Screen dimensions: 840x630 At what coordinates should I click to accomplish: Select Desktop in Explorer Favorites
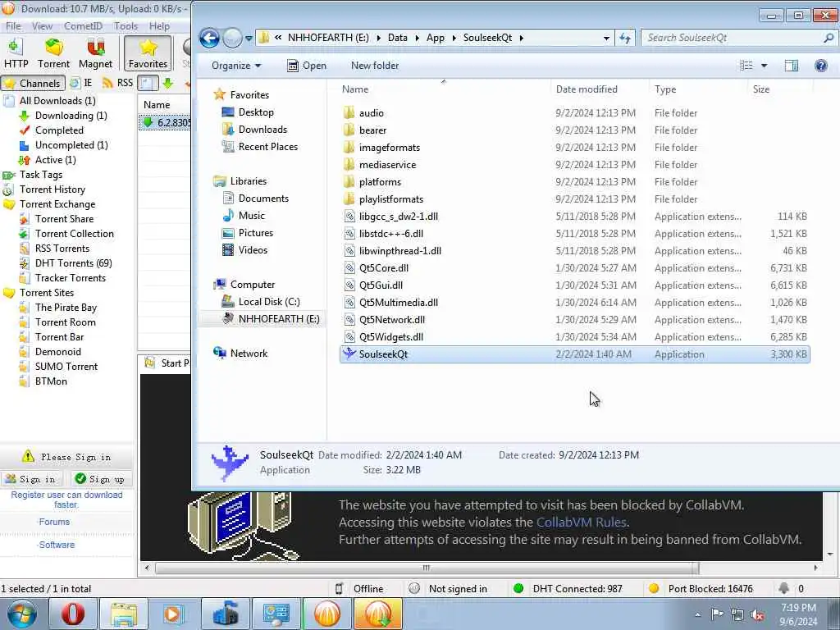(x=256, y=112)
